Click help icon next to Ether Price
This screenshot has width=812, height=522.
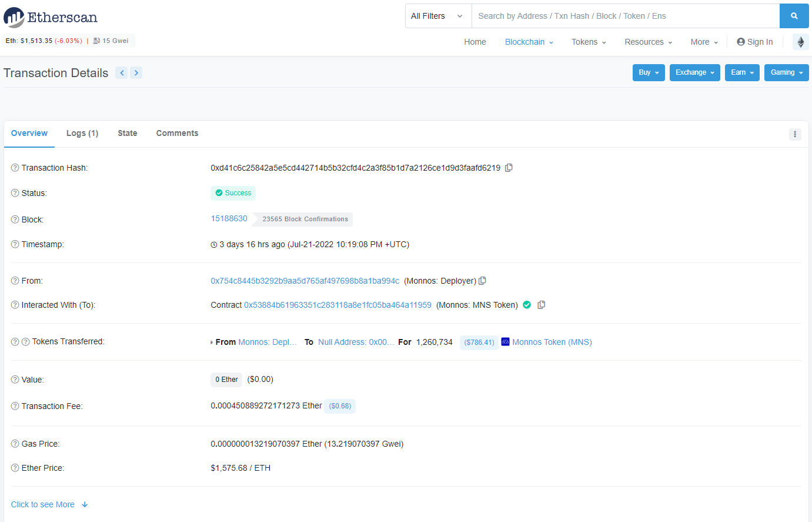[x=15, y=468]
